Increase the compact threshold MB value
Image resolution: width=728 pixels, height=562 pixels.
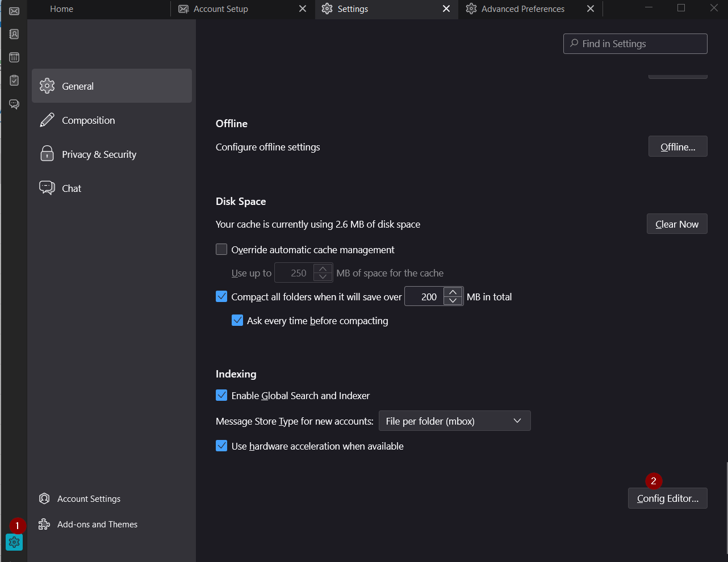[x=453, y=292]
